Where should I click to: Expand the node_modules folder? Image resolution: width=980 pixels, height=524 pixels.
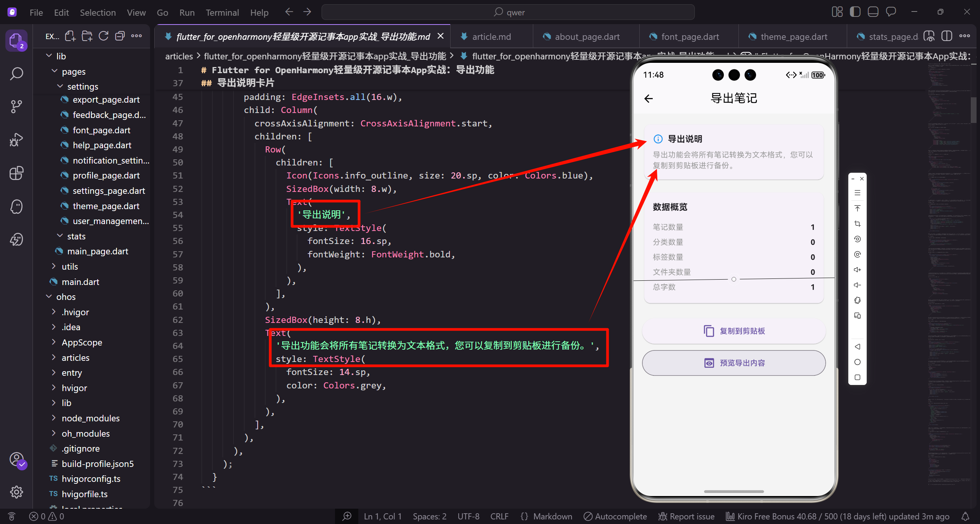pos(90,418)
